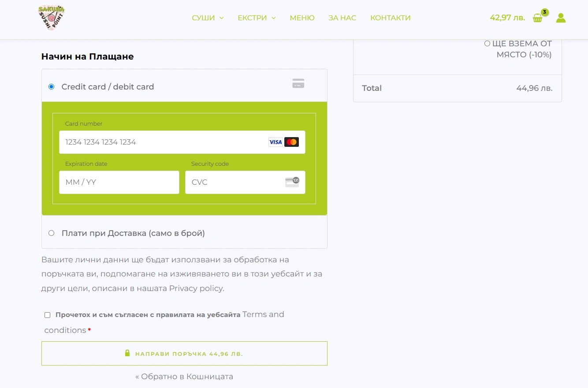Open the КОНТАКТИ page
The image size is (588, 388).
pos(391,18)
